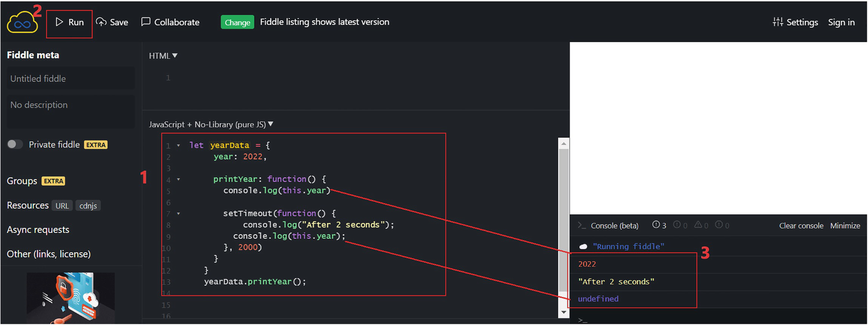Open Settings with sliders icon
Viewport: 868px width, 325px height.
click(795, 22)
